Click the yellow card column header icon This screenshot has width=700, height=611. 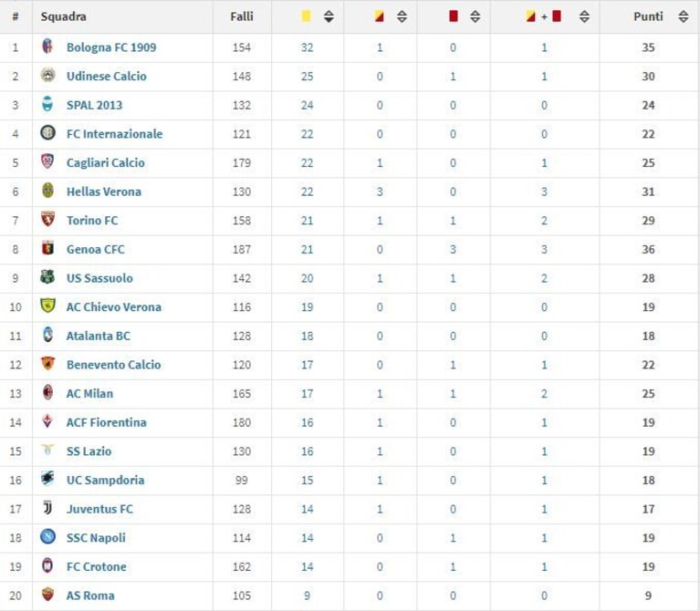click(x=307, y=16)
